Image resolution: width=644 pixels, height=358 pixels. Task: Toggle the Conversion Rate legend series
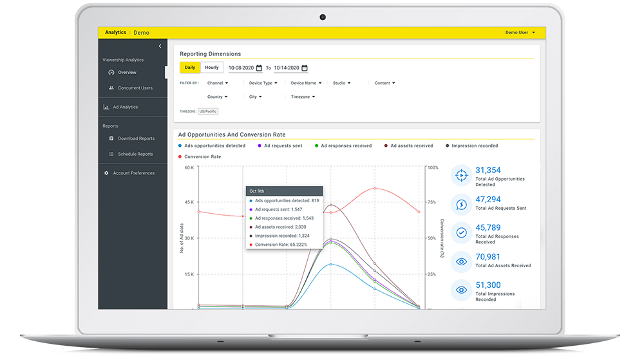point(202,156)
